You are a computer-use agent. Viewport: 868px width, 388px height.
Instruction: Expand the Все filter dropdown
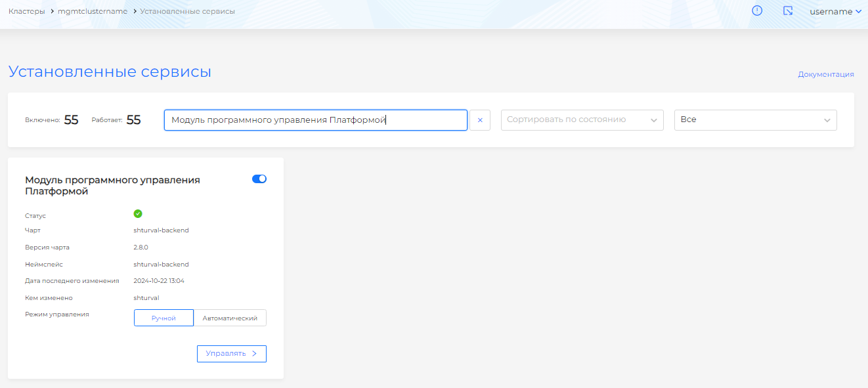(755, 120)
